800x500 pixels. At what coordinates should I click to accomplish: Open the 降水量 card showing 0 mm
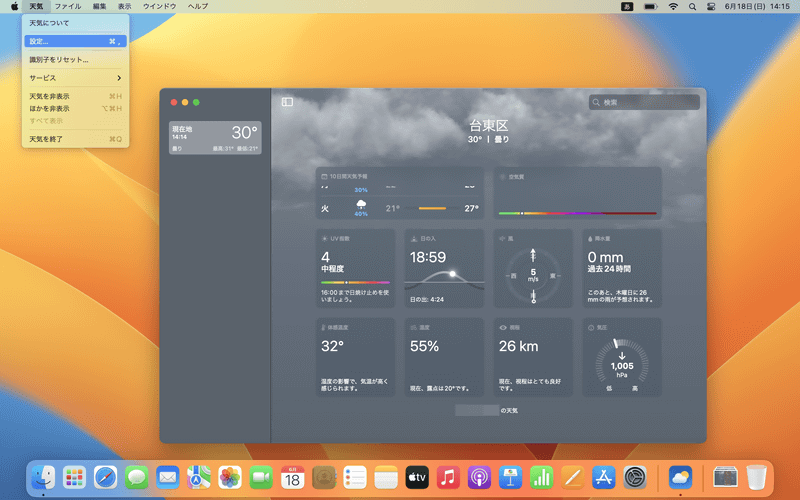[x=622, y=268]
